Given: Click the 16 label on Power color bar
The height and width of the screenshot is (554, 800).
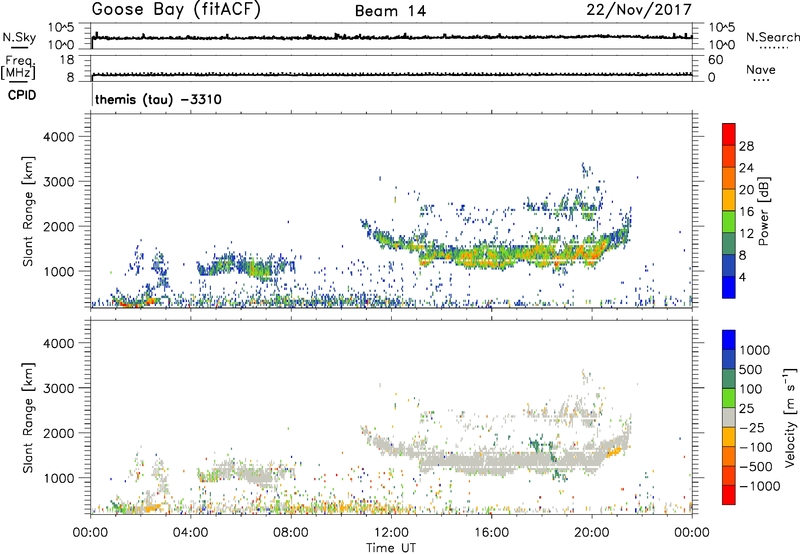Looking at the screenshot, I should 746,212.
